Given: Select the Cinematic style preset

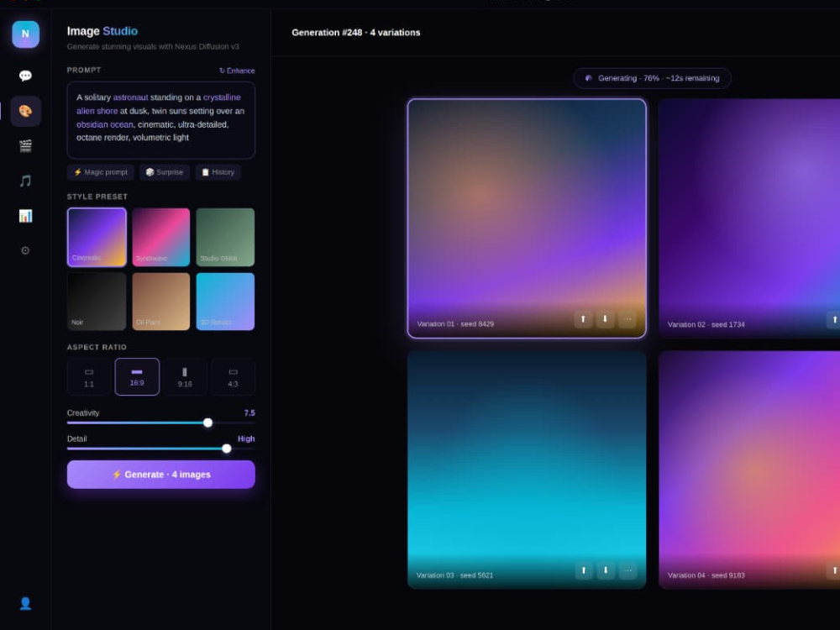Looking at the screenshot, I should coord(97,237).
